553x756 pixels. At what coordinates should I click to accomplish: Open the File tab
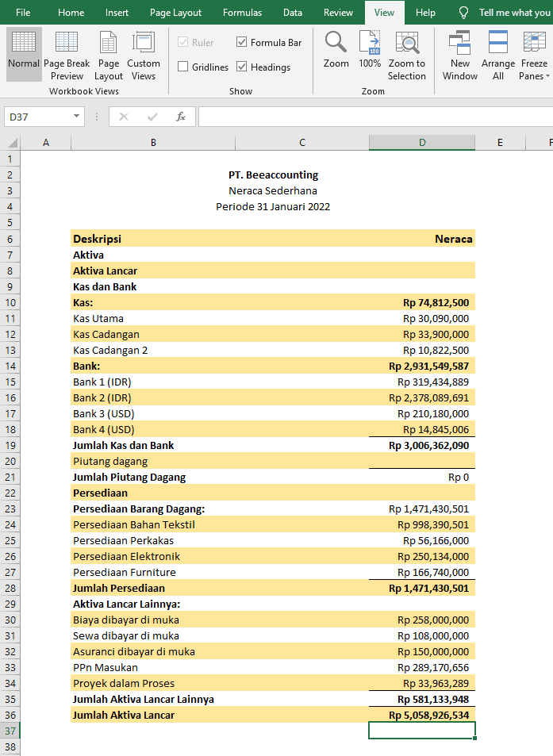tap(23, 13)
